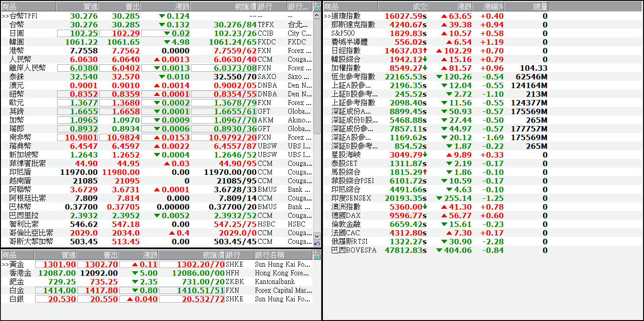Click metals panel cyan right-arrow column shift icon
Image resolution: width=644 pixels, height=321 pixels.
pos(317,257)
